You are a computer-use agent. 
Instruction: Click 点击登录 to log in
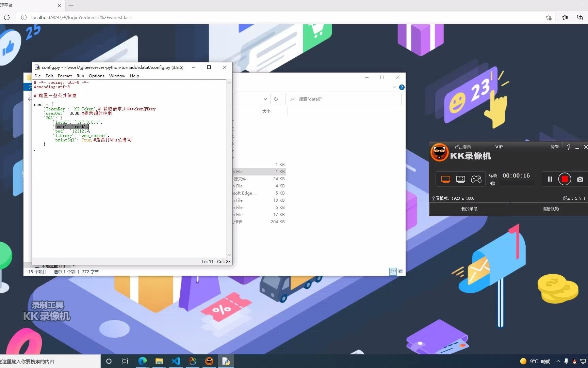(x=463, y=147)
